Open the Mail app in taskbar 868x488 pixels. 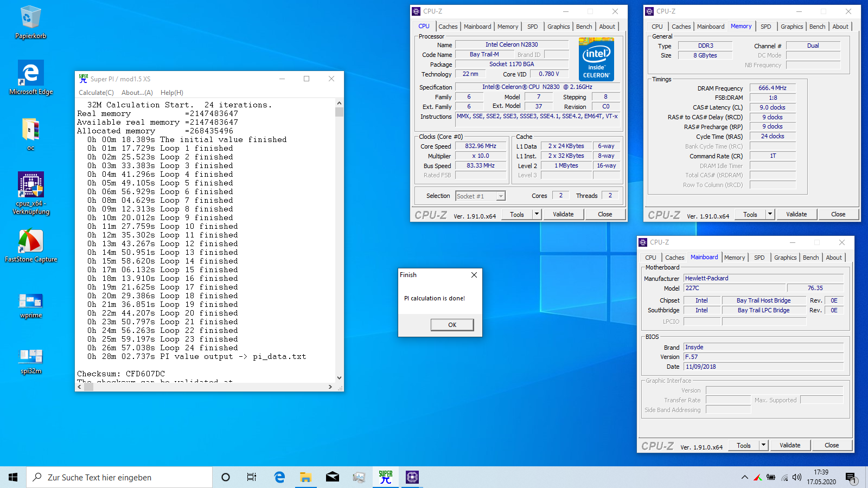pyautogui.click(x=333, y=477)
